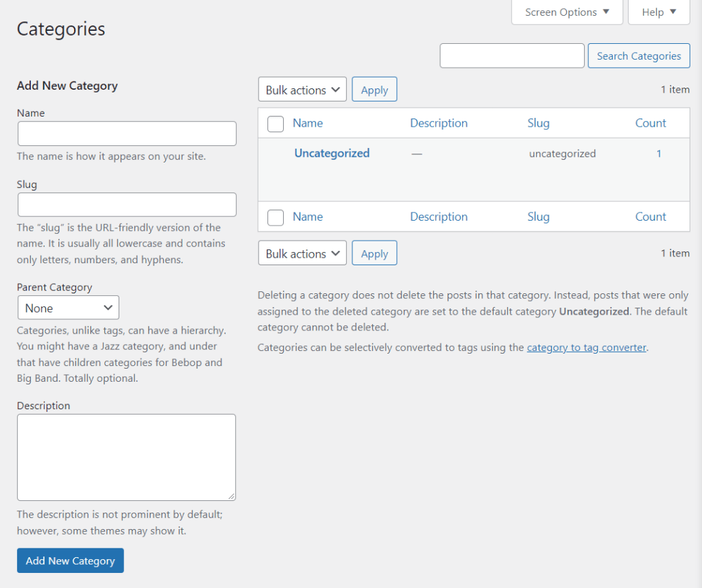Open the Parent Category dropdown

point(68,307)
